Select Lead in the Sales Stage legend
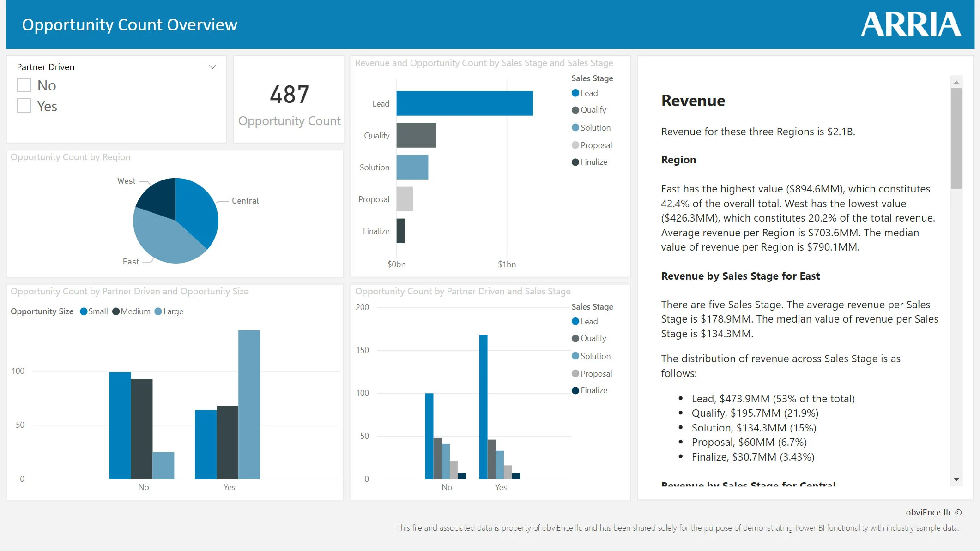 (589, 93)
